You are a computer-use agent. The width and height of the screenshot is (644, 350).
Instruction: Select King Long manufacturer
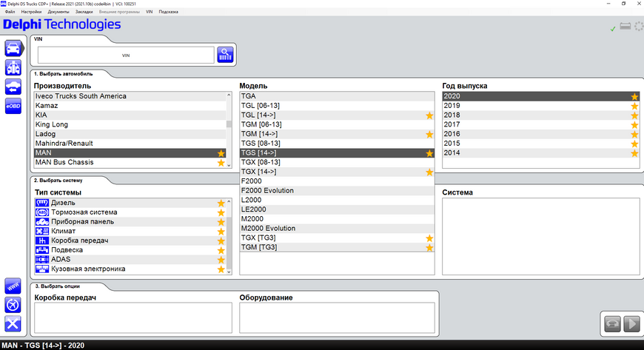coord(130,124)
